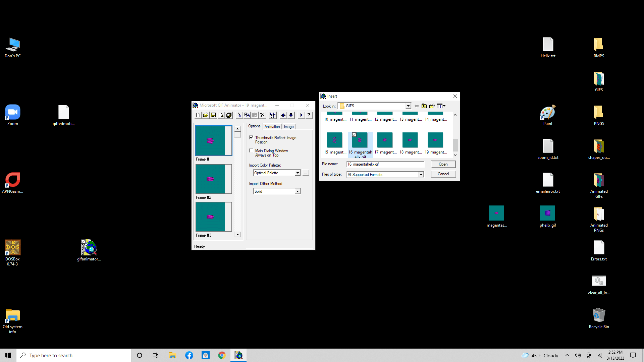Click the Move Down arrow icon
This screenshot has width=644, height=362.
point(291,115)
